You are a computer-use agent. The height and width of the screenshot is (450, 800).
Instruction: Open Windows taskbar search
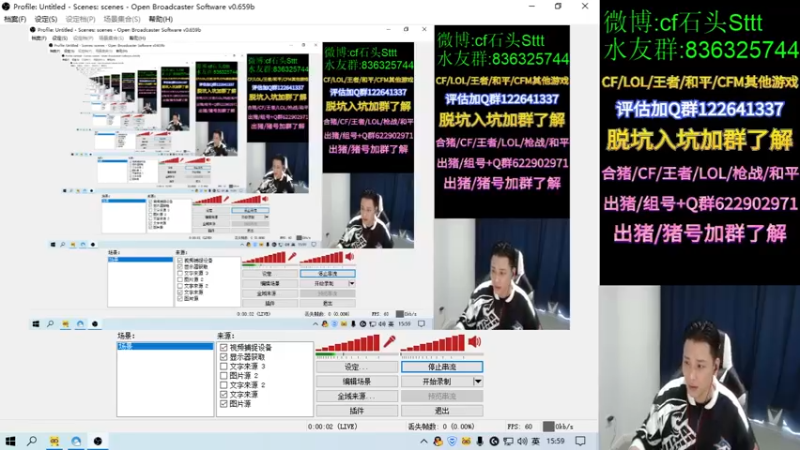click(x=32, y=441)
